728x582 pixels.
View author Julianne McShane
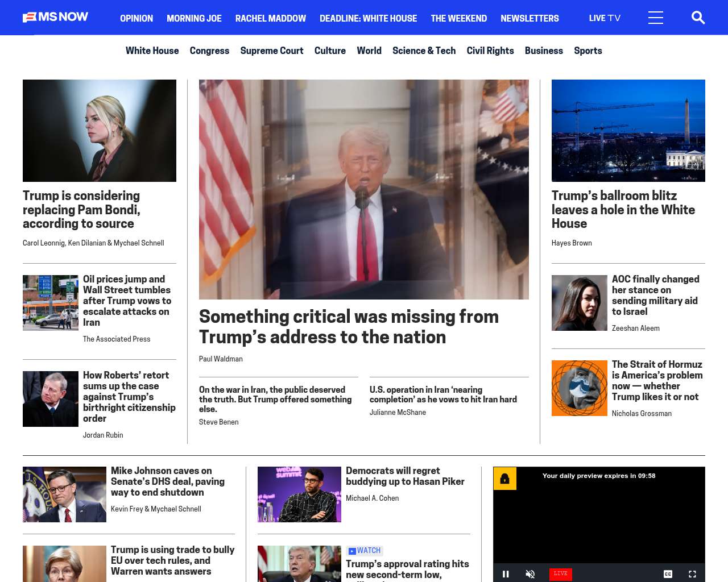[x=398, y=412]
